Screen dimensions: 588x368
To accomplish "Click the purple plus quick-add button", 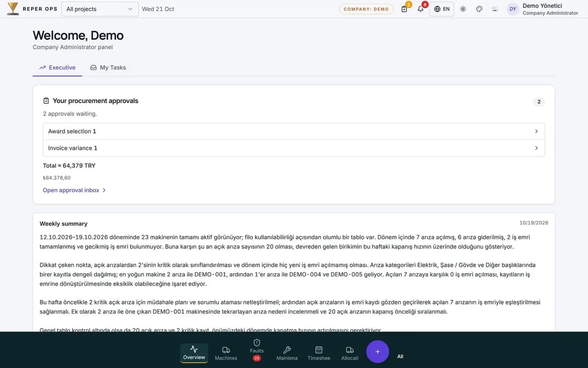I will point(378,351).
